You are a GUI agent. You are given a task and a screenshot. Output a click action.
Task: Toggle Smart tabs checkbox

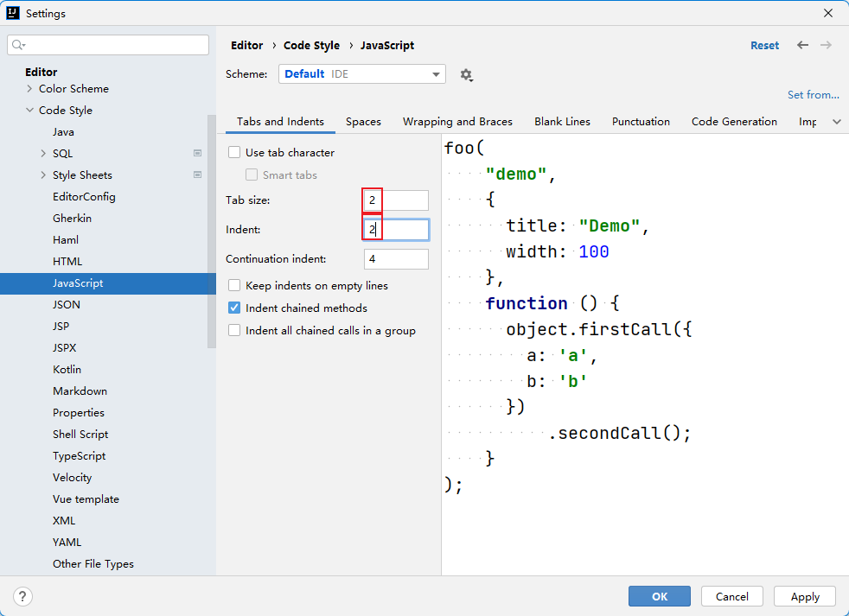pyautogui.click(x=252, y=175)
